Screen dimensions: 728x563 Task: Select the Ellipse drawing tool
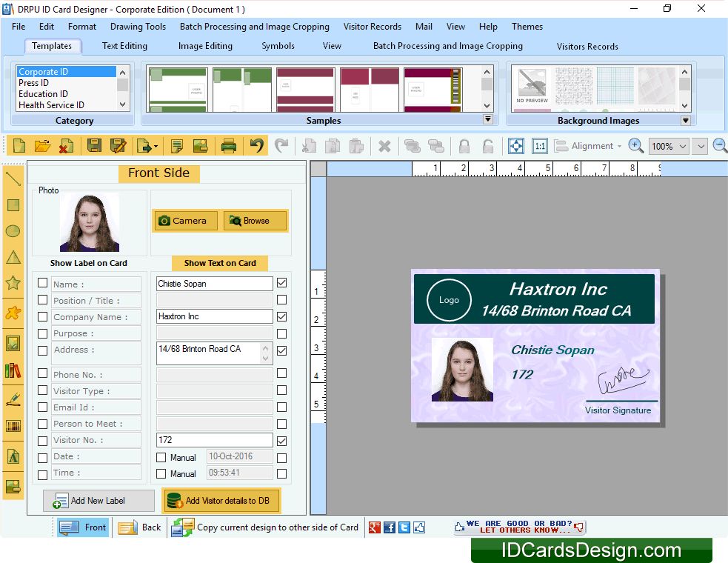click(x=13, y=231)
